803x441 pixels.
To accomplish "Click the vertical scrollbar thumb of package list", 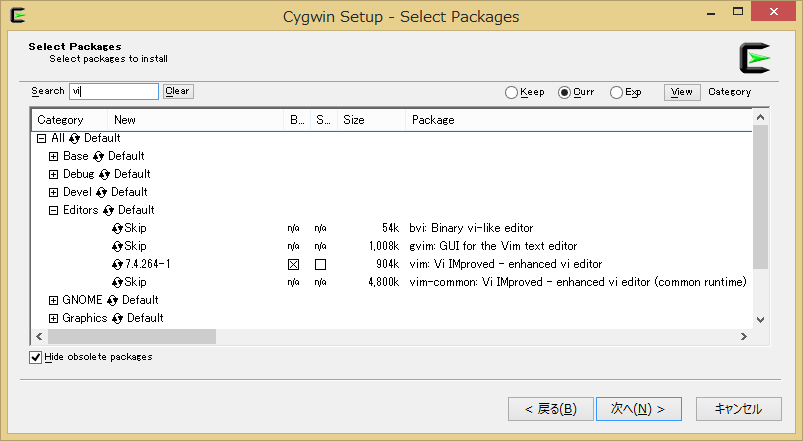I will click(760, 197).
